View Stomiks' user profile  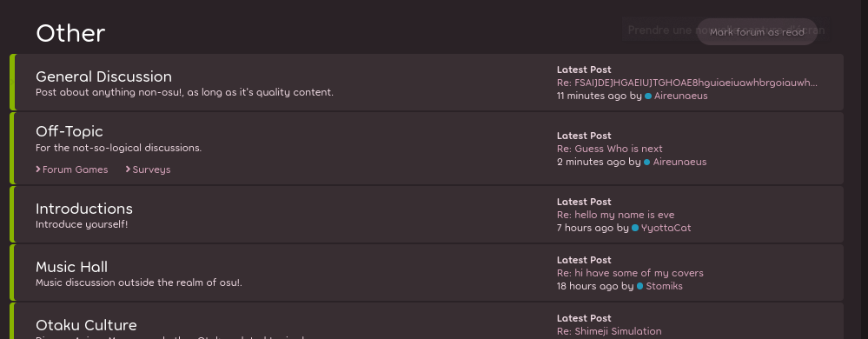(x=665, y=286)
